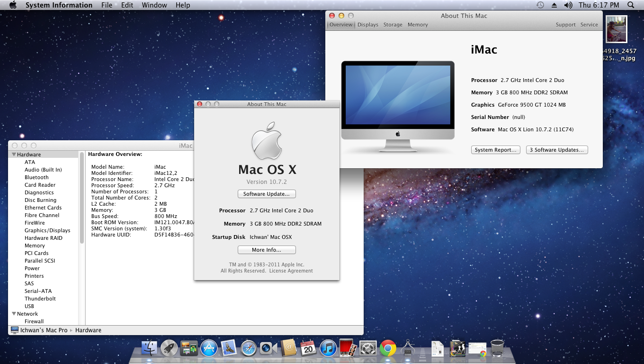Click the Version 10.7.2 text
This screenshot has width=644, height=364.
(x=267, y=182)
